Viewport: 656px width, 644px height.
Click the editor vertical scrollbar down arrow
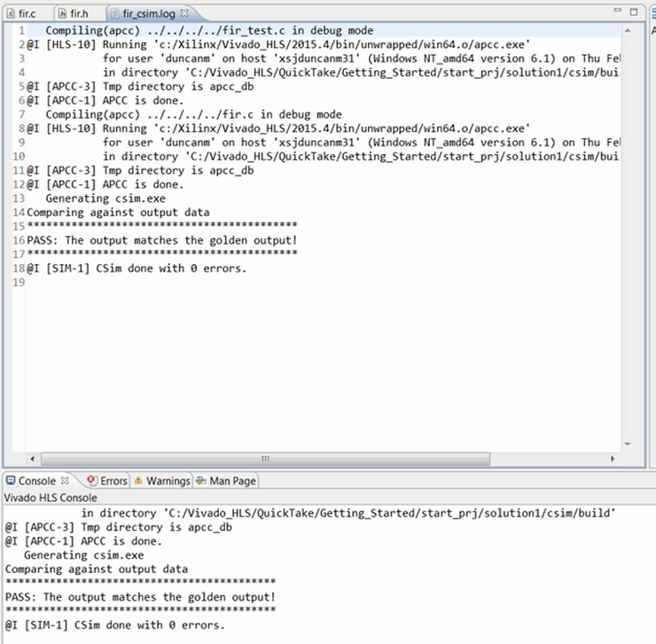coord(629,445)
